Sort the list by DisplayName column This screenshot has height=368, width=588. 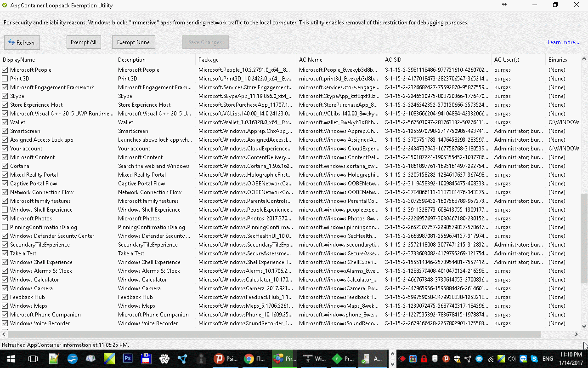click(x=57, y=60)
